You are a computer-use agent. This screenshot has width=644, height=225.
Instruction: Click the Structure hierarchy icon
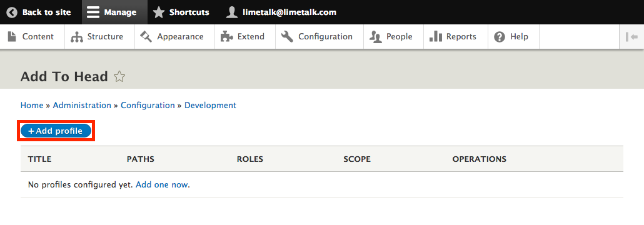pos(77,37)
